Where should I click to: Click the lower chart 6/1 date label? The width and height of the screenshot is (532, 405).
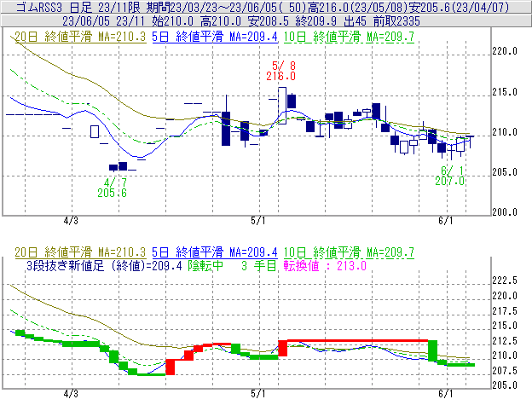click(446, 394)
